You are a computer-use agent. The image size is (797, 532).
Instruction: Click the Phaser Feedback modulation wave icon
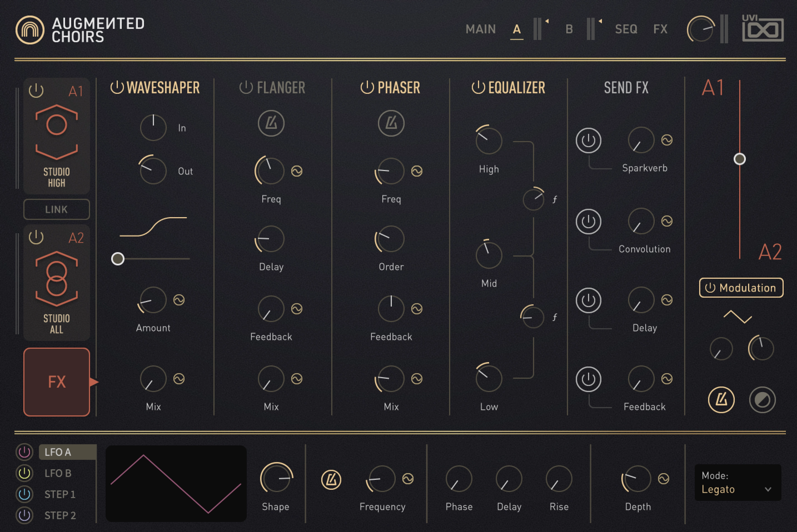coord(417,309)
